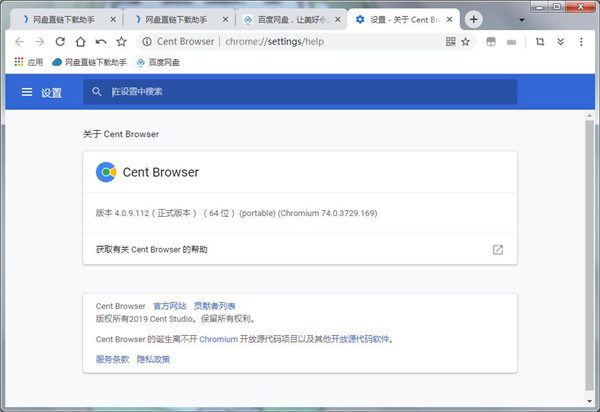600x412 pixels.
Task: Maximize the browser window
Action: pyautogui.click(x=557, y=7)
